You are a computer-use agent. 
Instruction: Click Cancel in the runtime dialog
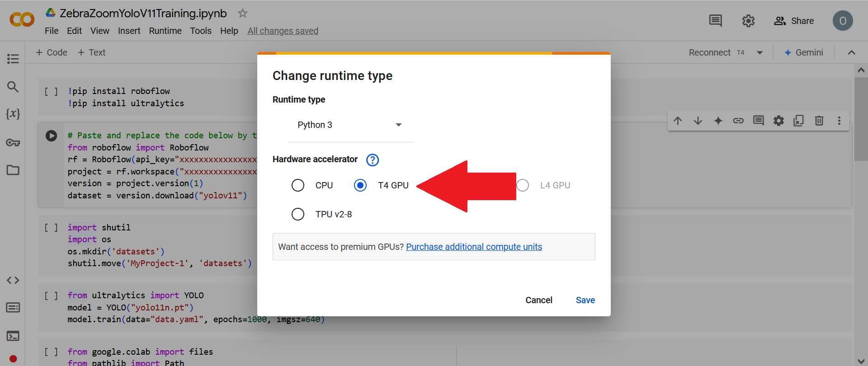tap(539, 300)
